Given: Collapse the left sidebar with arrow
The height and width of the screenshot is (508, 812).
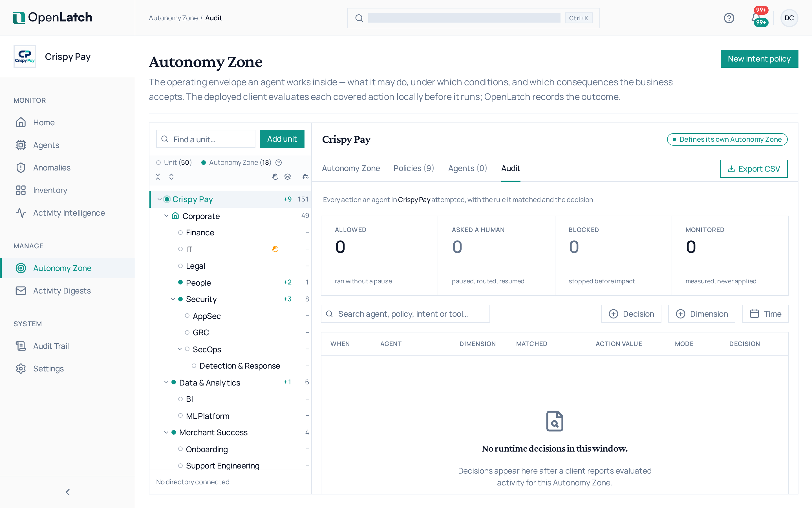Looking at the screenshot, I should [67, 492].
